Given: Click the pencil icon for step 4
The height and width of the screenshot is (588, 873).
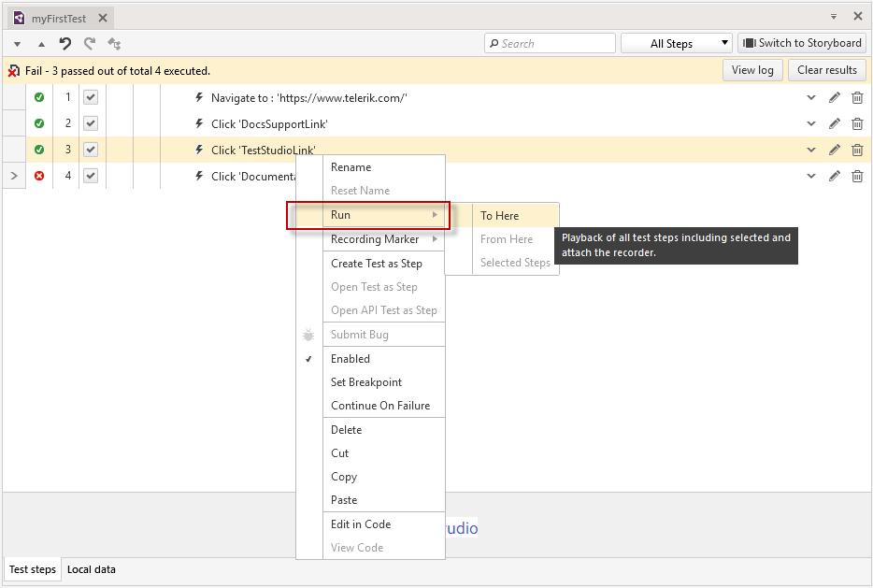Looking at the screenshot, I should [x=835, y=176].
